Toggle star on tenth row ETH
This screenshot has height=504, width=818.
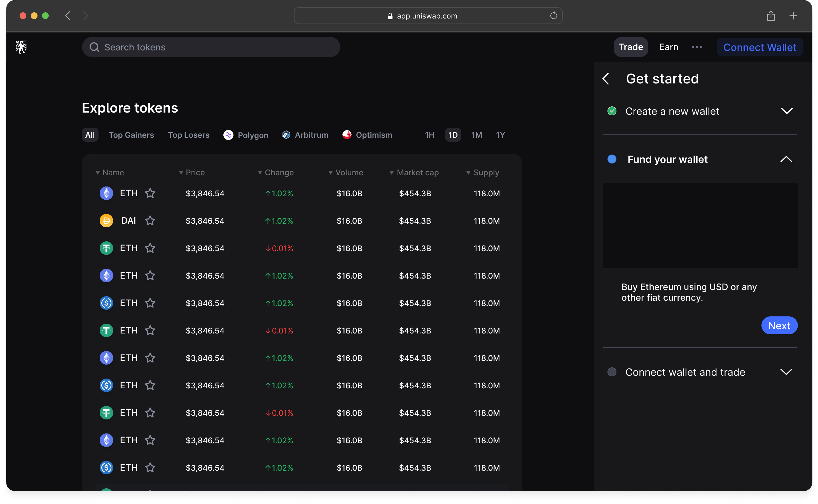click(150, 440)
